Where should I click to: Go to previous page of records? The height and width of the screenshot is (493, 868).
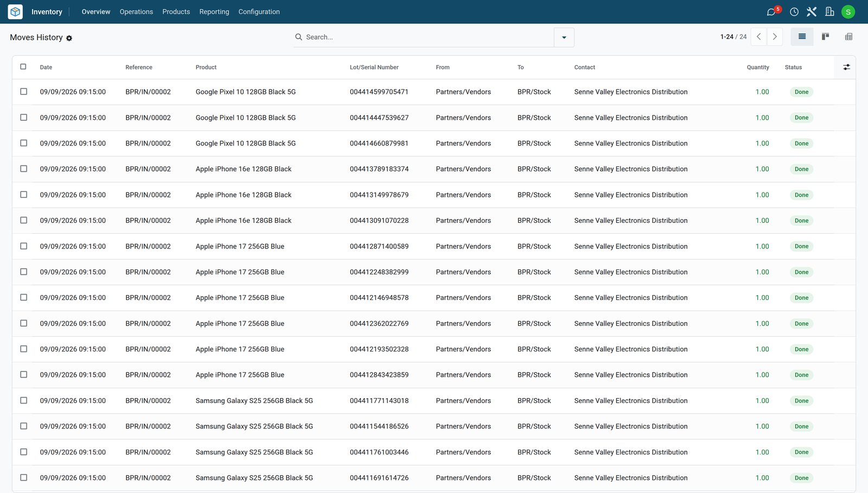tap(759, 37)
